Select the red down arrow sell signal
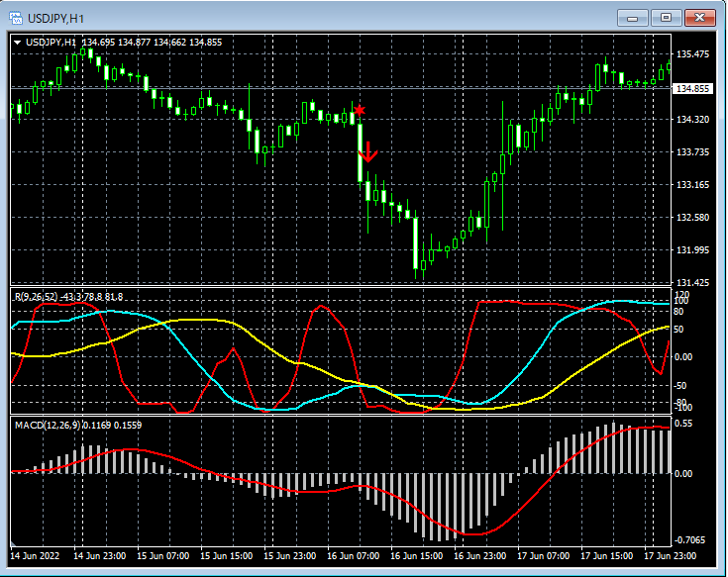The height and width of the screenshot is (577, 728). pos(367,151)
